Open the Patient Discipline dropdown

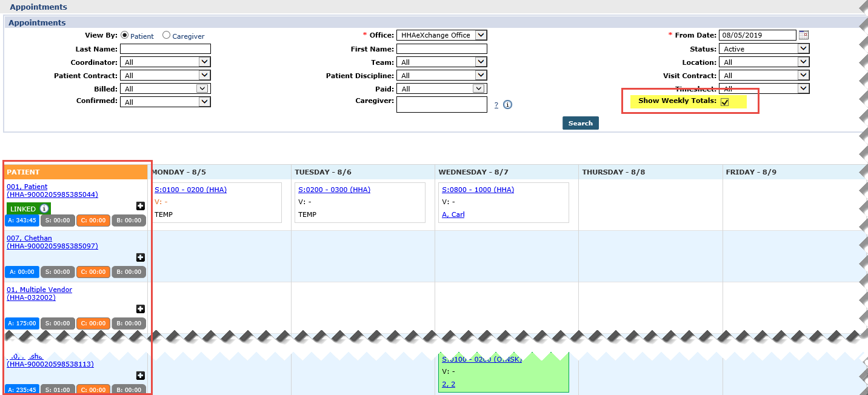441,75
